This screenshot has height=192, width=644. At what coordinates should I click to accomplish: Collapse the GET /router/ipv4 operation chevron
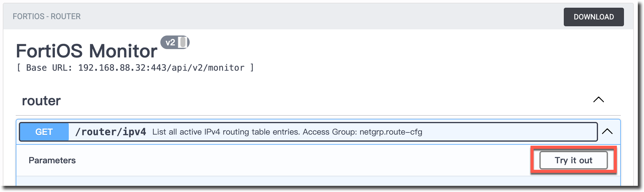(607, 131)
